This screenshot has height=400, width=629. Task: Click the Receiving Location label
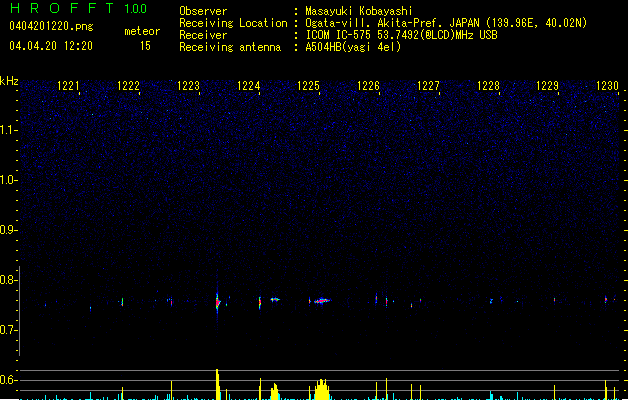(233, 23)
